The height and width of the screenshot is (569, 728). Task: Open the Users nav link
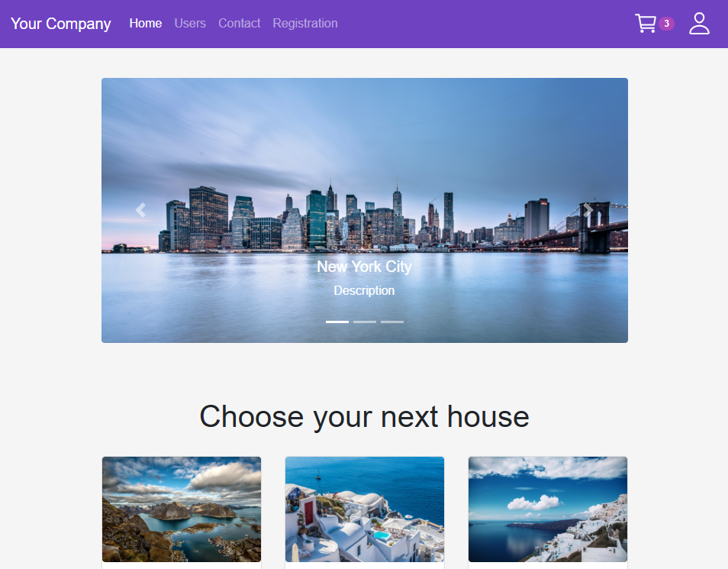[x=190, y=23]
